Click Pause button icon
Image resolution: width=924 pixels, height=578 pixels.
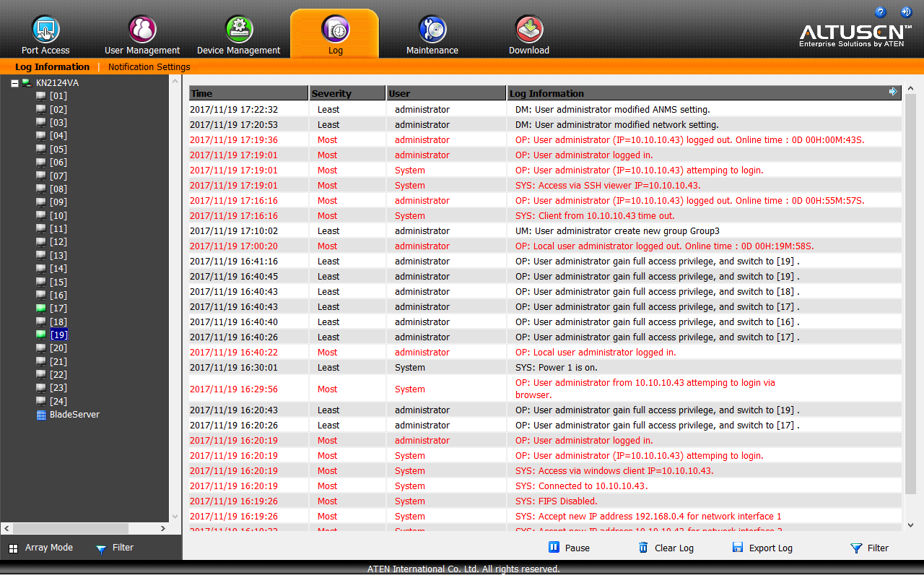pyautogui.click(x=554, y=548)
